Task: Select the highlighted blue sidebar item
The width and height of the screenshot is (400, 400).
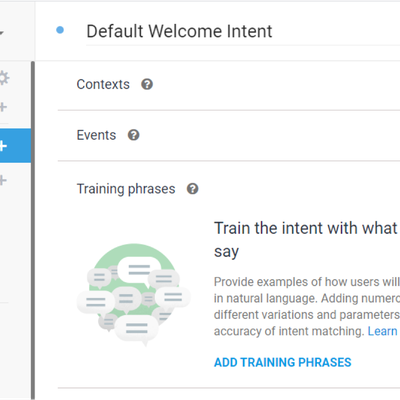Action: [15, 146]
